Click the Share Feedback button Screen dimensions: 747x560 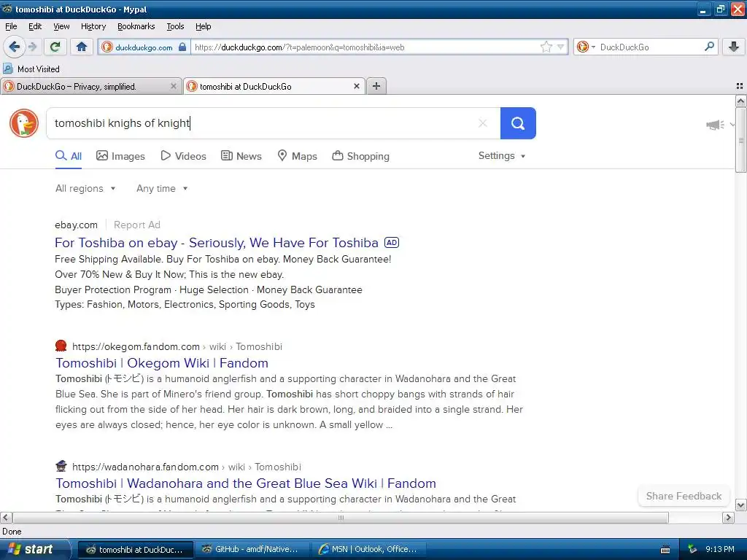[x=684, y=496]
